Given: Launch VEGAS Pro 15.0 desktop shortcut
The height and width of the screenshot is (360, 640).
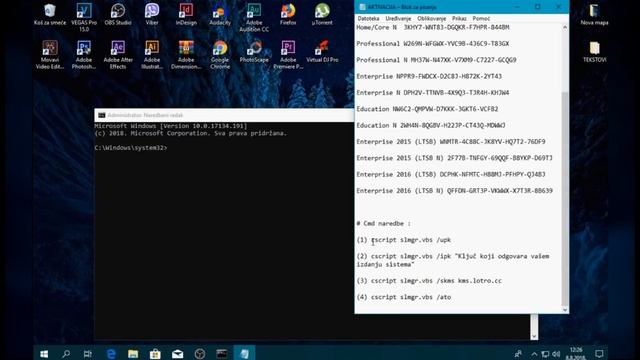Looking at the screenshot, I should pyautogui.click(x=84, y=18).
